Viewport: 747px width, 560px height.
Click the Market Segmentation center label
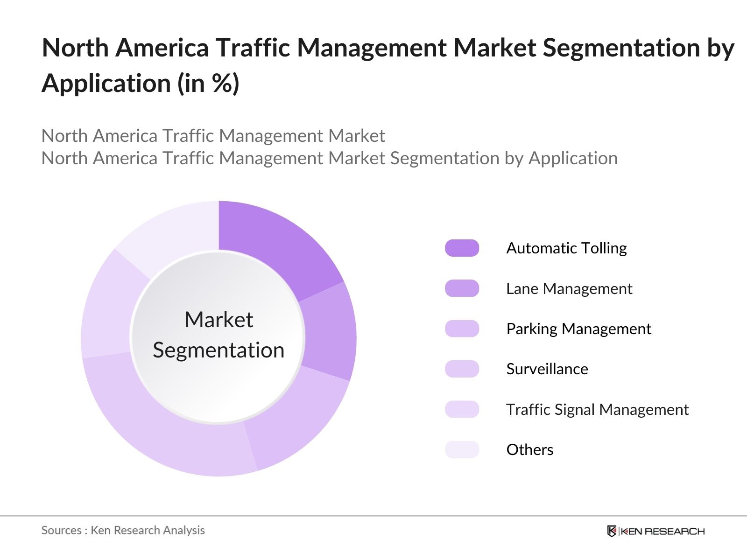point(218,334)
